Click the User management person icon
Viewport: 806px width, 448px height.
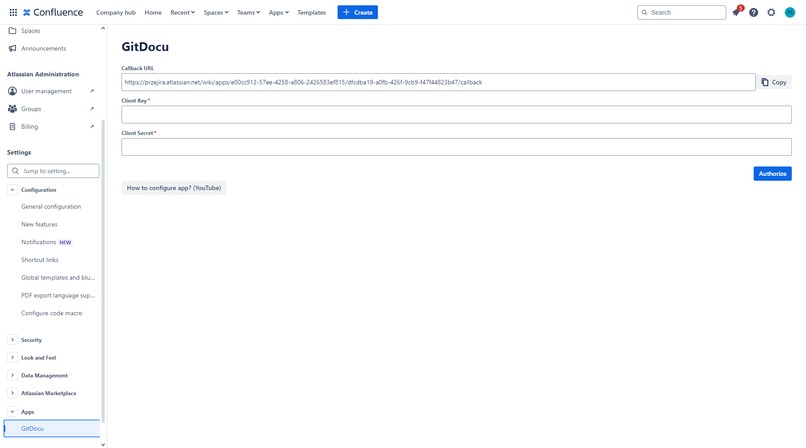coord(12,91)
